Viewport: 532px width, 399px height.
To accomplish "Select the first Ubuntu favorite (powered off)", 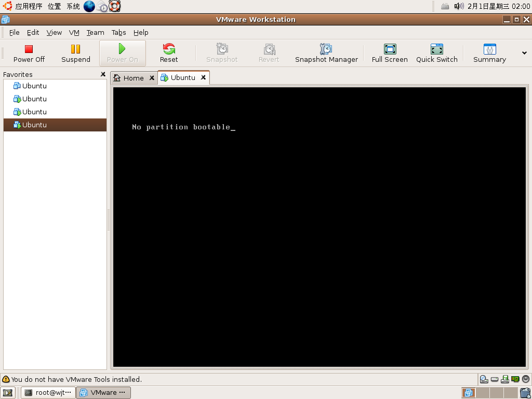I will pos(55,86).
